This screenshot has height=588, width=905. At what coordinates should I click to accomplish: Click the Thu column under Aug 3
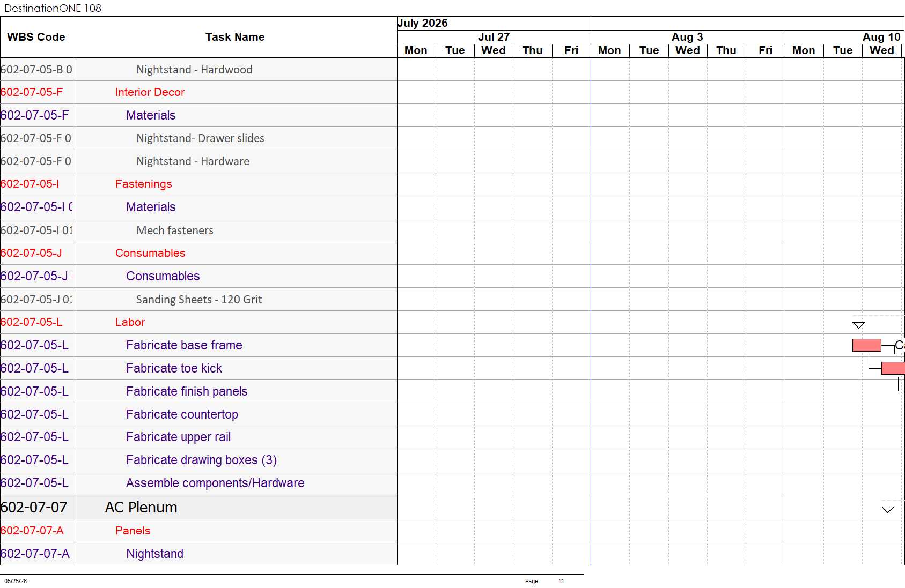pyautogui.click(x=726, y=50)
